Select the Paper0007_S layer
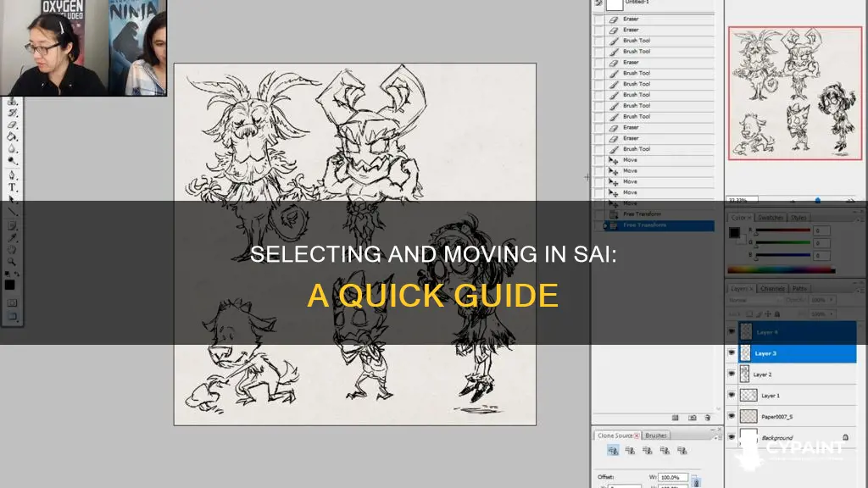This screenshot has height=488, width=868. pyautogui.click(x=798, y=417)
